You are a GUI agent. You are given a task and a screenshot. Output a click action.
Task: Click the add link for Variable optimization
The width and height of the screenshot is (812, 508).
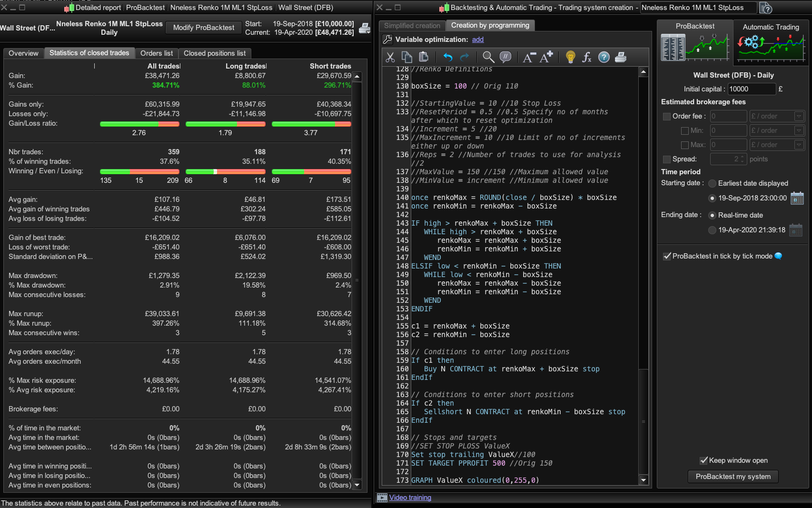pyautogui.click(x=478, y=40)
